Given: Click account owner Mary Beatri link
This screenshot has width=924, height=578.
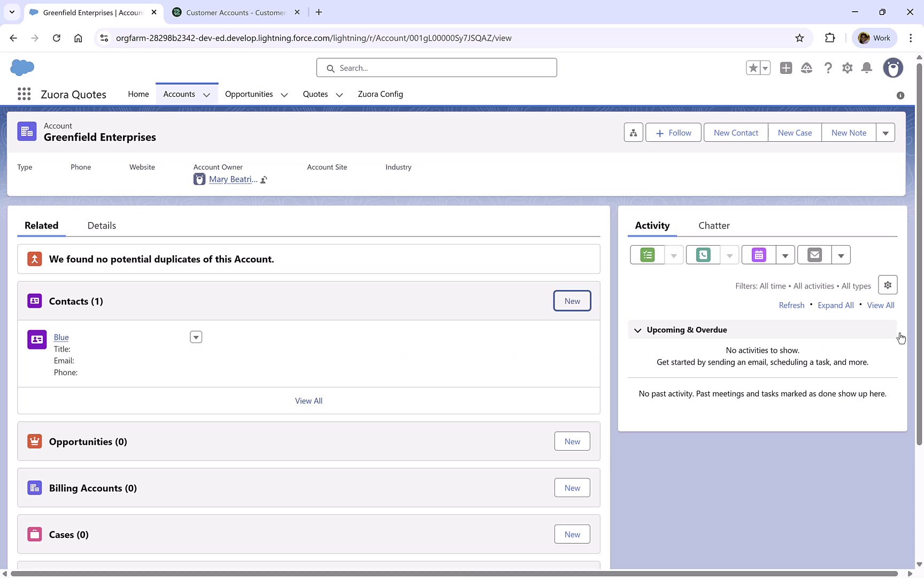Looking at the screenshot, I should [233, 179].
